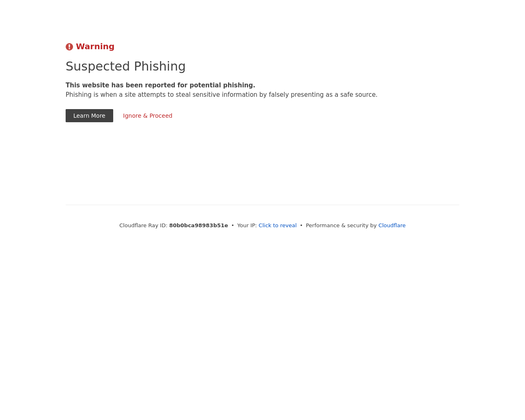Click the Performance & security by text
The image size is (525, 420).
click(341, 225)
